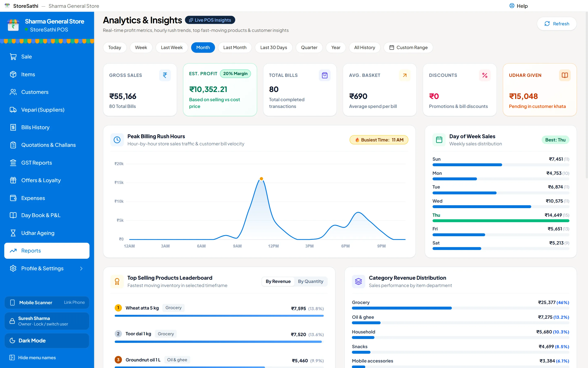Viewport: 588px width, 368px height.
Task: Select the Last 30 Days tab
Action: pyautogui.click(x=274, y=47)
